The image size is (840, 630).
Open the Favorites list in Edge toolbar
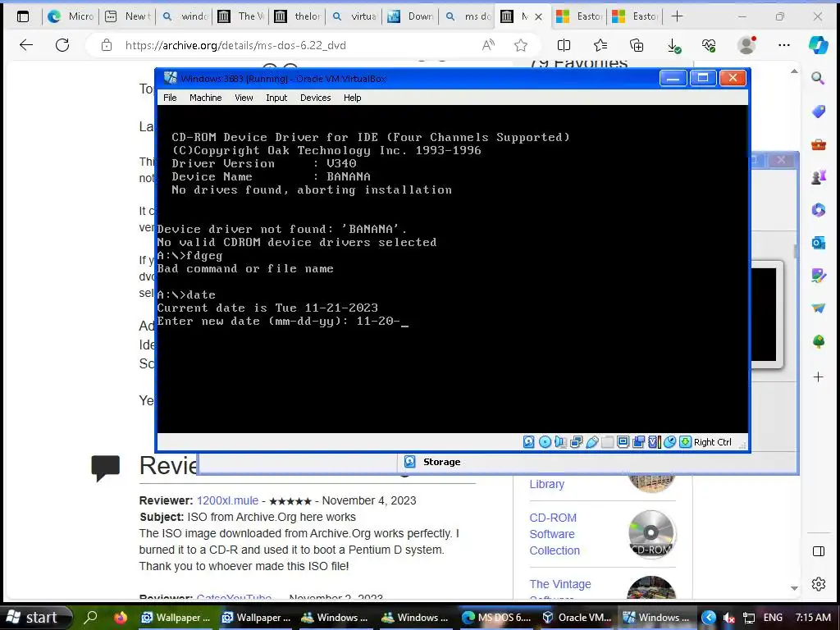(x=600, y=45)
